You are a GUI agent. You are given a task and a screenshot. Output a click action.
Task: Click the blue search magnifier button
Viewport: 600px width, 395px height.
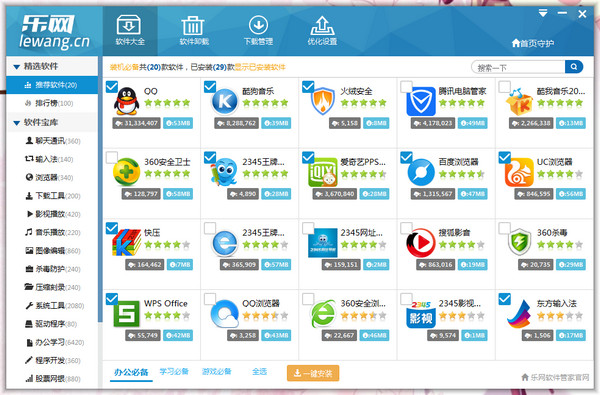point(574,67)
